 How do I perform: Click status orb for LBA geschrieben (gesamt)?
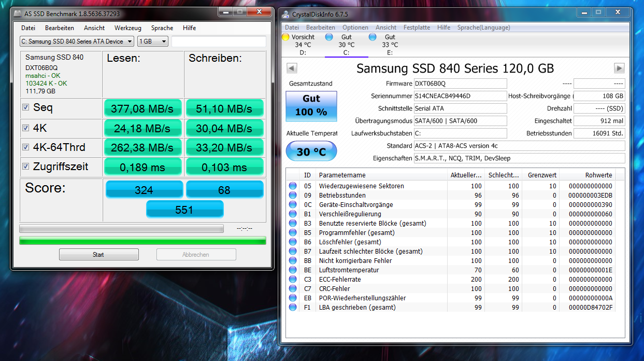point(293,307)
